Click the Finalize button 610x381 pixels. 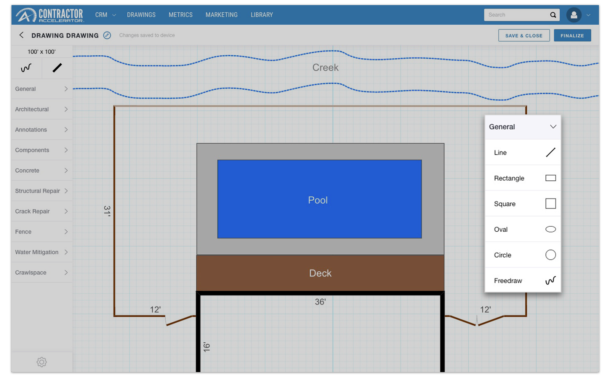(572, 35)
